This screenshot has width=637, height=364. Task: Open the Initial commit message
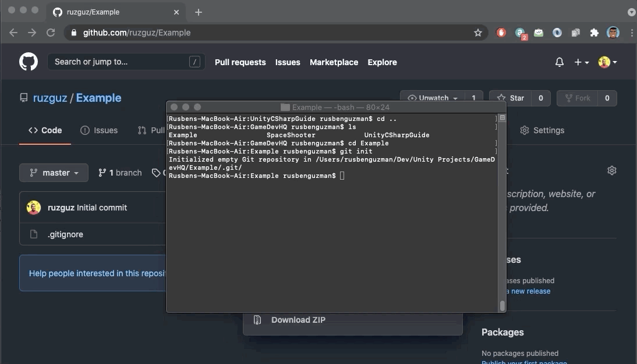click(102, 208)
